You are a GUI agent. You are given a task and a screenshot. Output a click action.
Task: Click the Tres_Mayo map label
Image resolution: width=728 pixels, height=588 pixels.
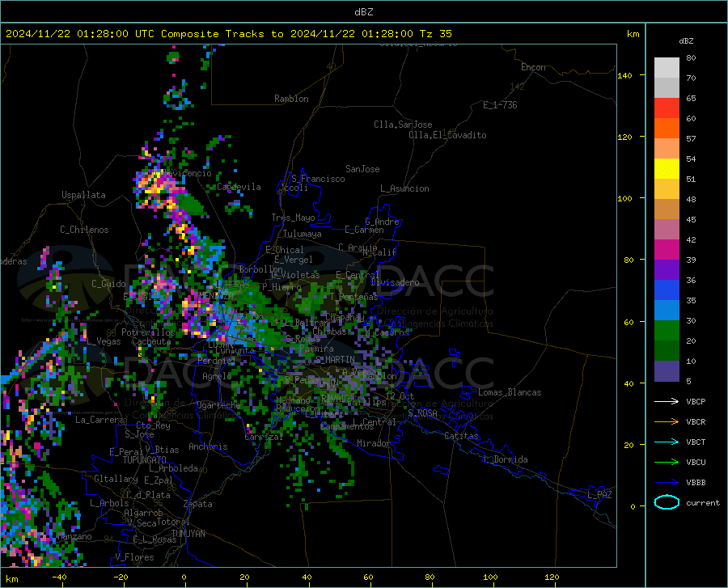point(293,218)
